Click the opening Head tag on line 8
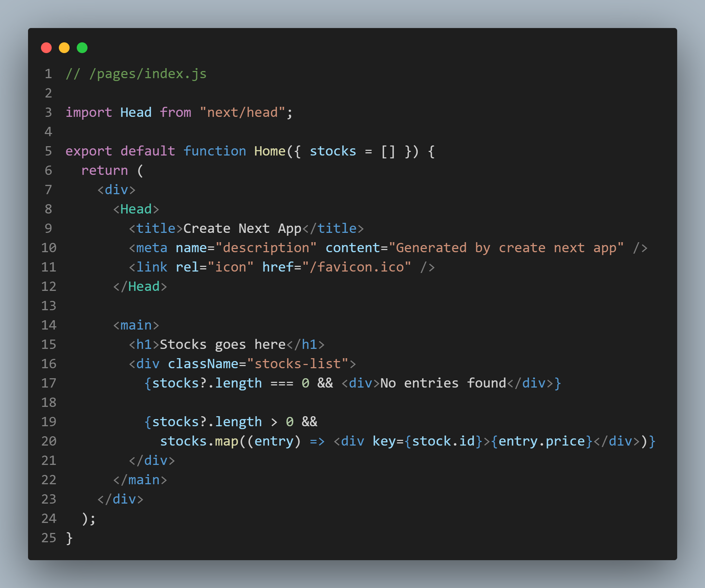This screenshot has width=705, height=588. point(136,209)
